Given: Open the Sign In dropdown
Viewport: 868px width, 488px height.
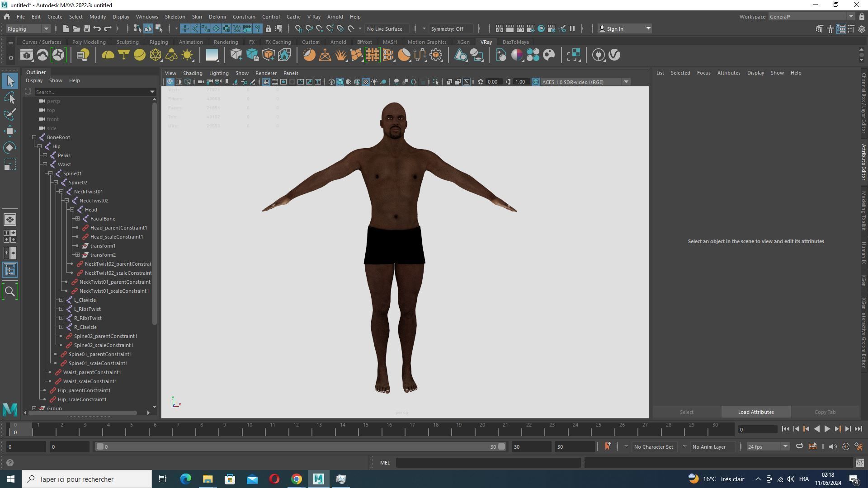Looking at the screenshot, I should pos(624,28).
